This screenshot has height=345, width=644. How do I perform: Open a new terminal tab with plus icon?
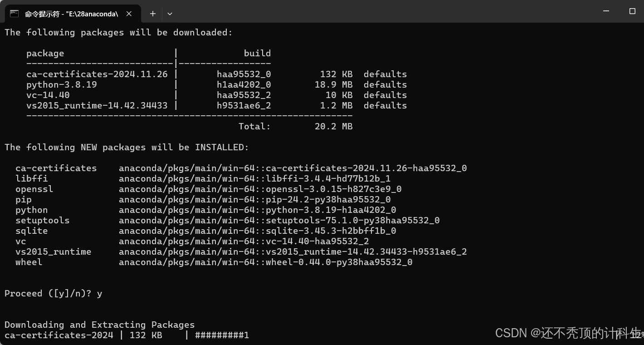152,14
